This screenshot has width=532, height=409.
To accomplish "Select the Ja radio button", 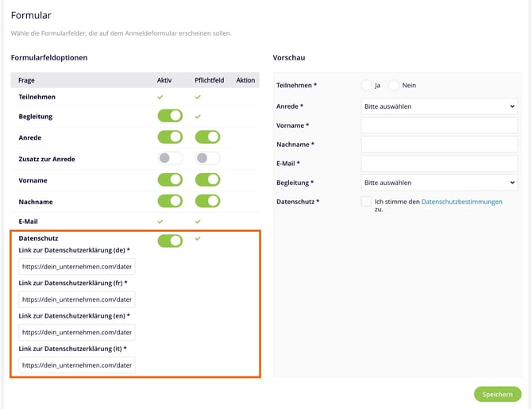I will click(x=366, y=85).
